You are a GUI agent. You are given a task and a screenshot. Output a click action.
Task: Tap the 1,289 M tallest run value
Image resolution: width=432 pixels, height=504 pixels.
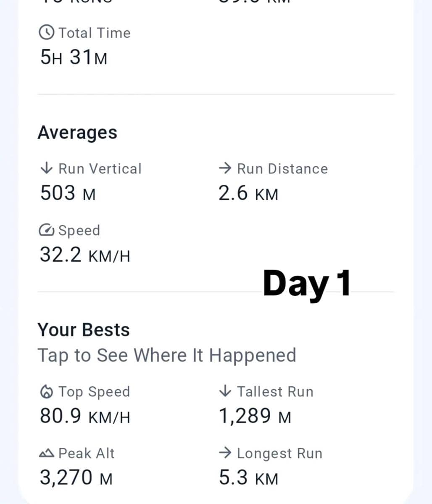tap(255, 416)
